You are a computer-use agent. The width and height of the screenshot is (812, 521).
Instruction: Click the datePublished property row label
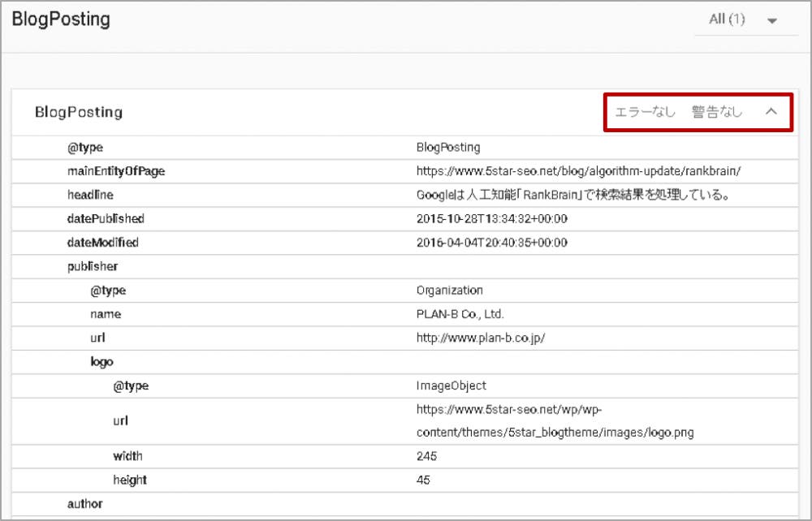106,218
